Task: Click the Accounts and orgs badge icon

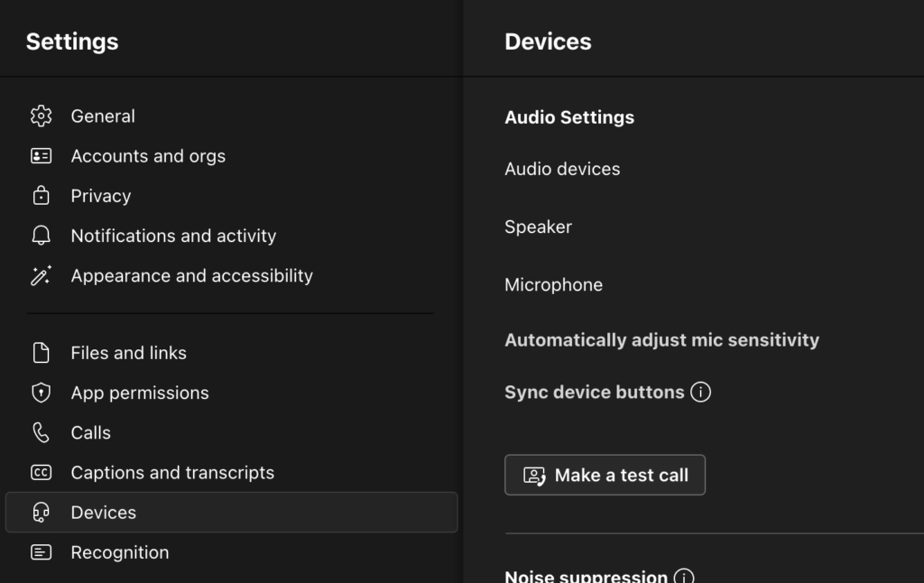Action: point(41,155)
